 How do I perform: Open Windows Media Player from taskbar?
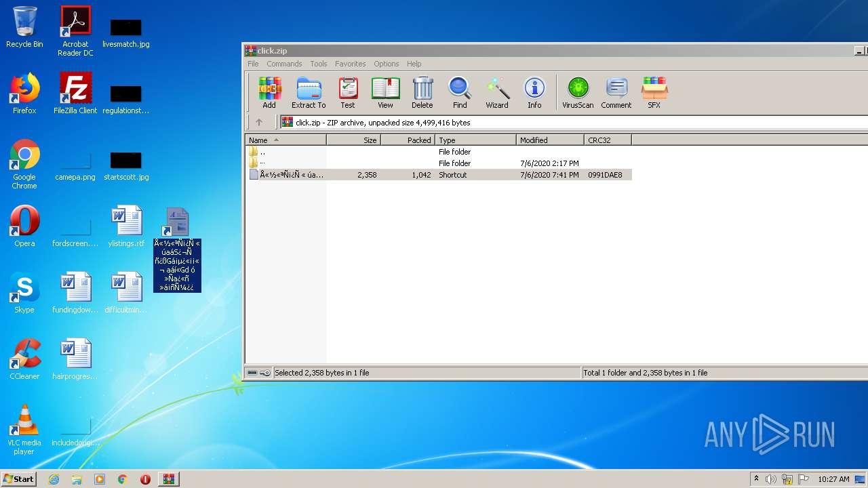100,479
